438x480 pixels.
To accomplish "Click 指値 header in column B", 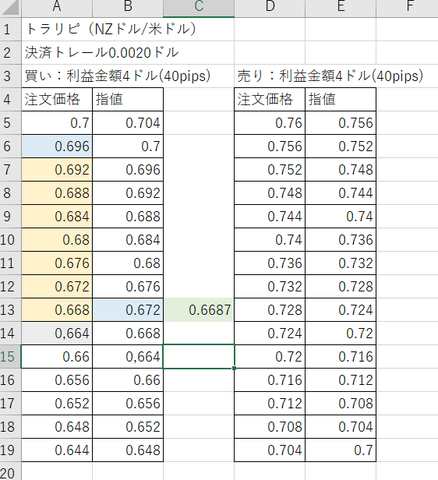I will (128, 99).
